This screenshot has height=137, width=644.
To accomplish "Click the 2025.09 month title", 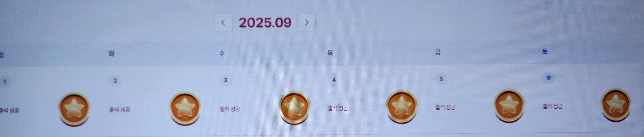I will [x=265, y=23].
